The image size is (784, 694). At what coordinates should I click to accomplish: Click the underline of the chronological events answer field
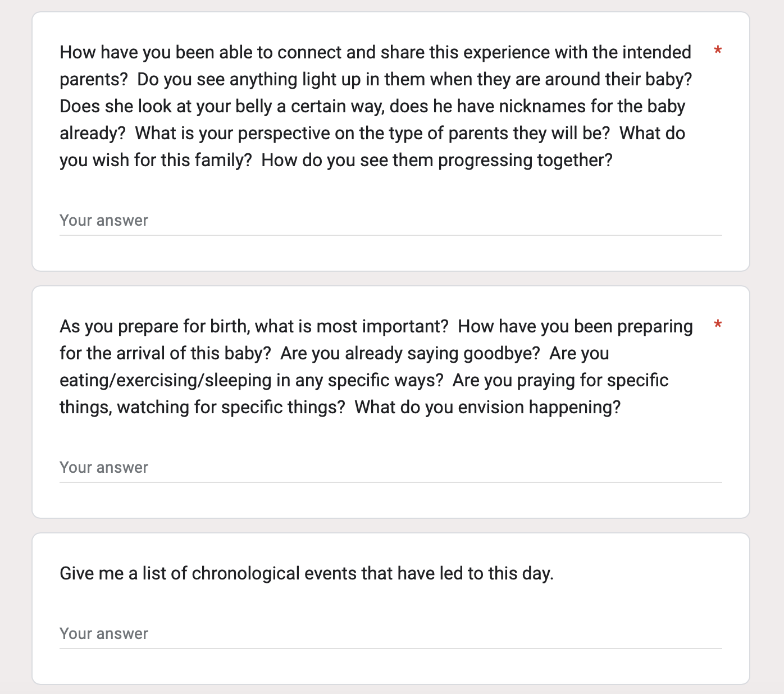[390, 649]
